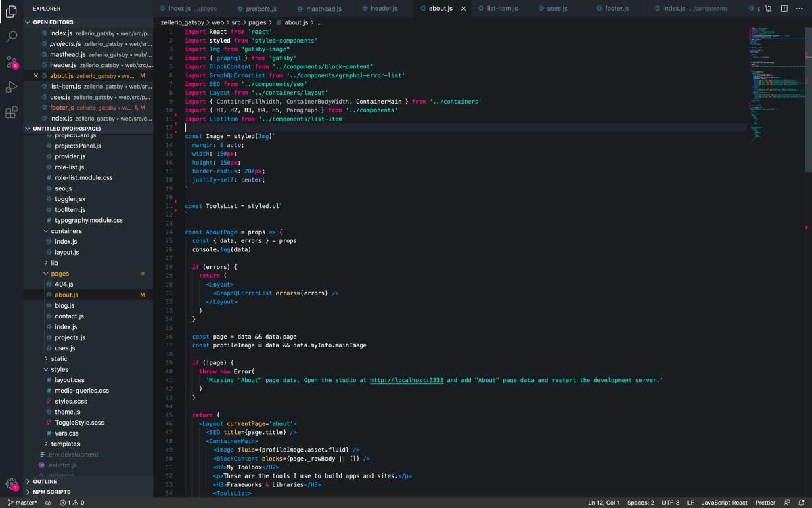Select the Explorer icon in the Activity Bar
The image size is (812, 508).
click(x=10, y=12)
